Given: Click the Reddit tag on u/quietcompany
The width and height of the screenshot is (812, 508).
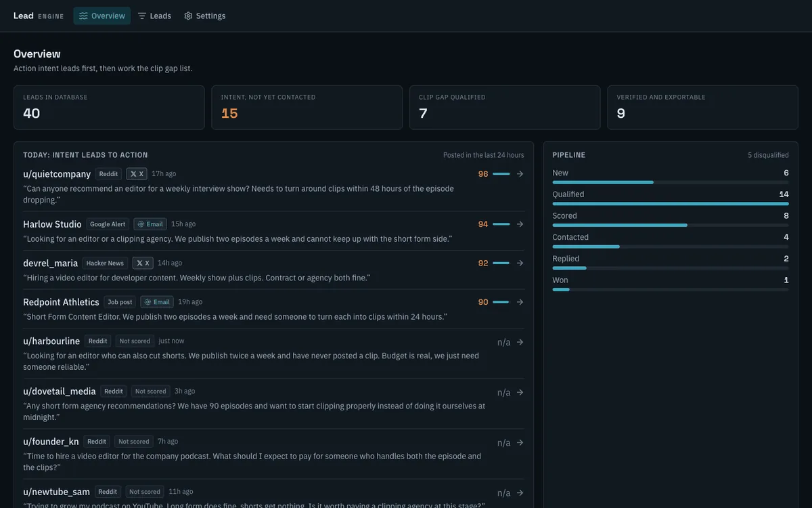Looking at the screenshot, I should [x=108, y=174].
